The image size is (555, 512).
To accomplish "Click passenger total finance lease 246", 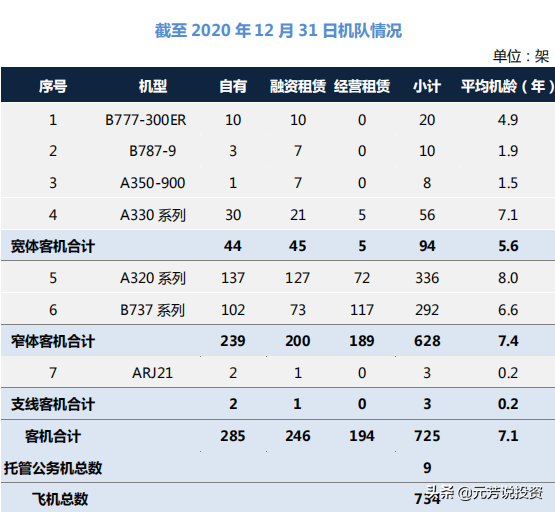I will coord(298,436).
